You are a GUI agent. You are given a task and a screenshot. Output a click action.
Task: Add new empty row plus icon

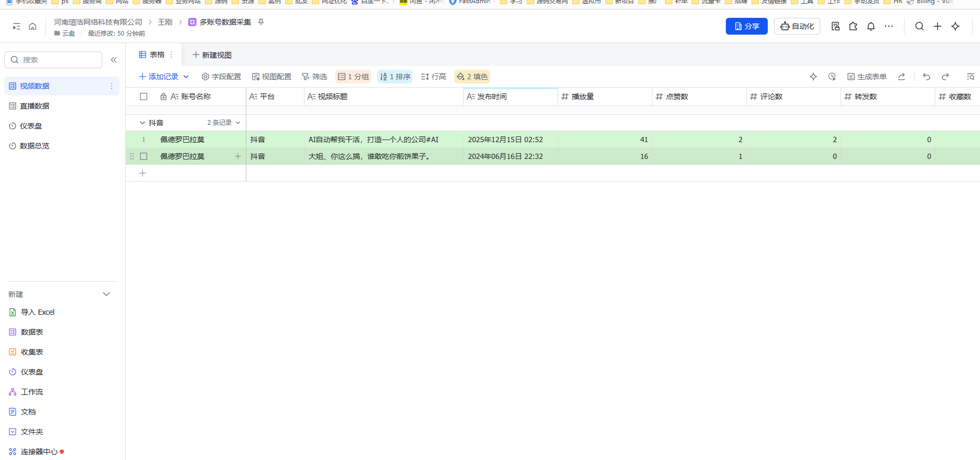pyautogui.click(x=143, y=173)
